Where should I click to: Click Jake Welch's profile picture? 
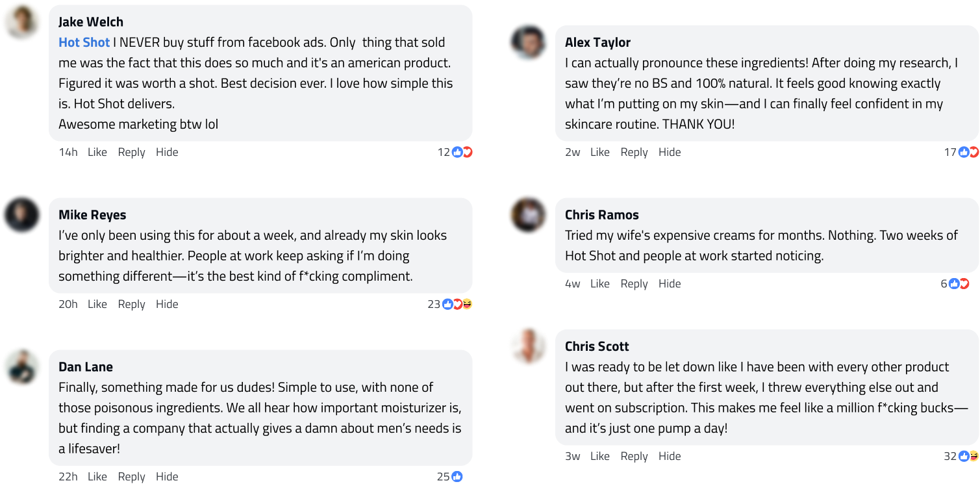[21, 22]
